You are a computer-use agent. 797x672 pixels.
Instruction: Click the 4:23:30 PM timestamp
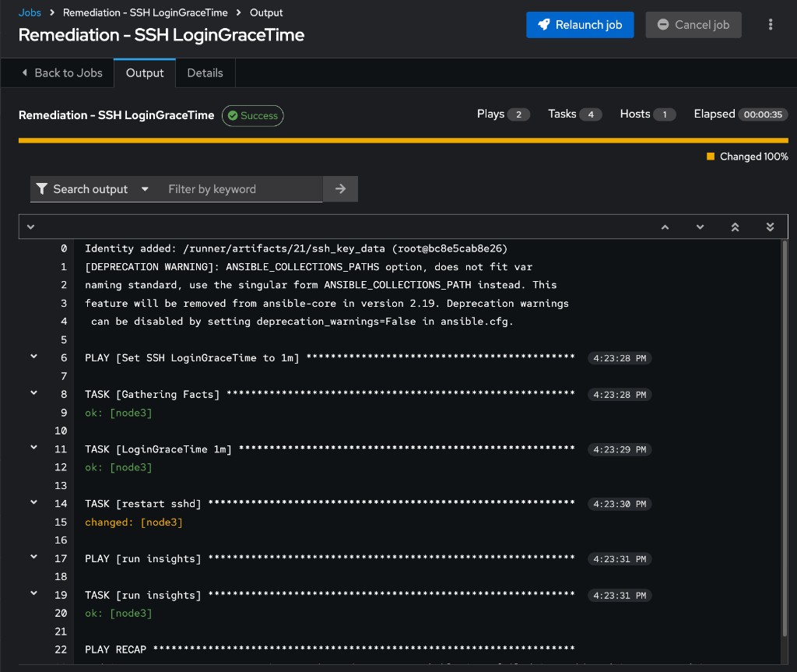point(619,504)
